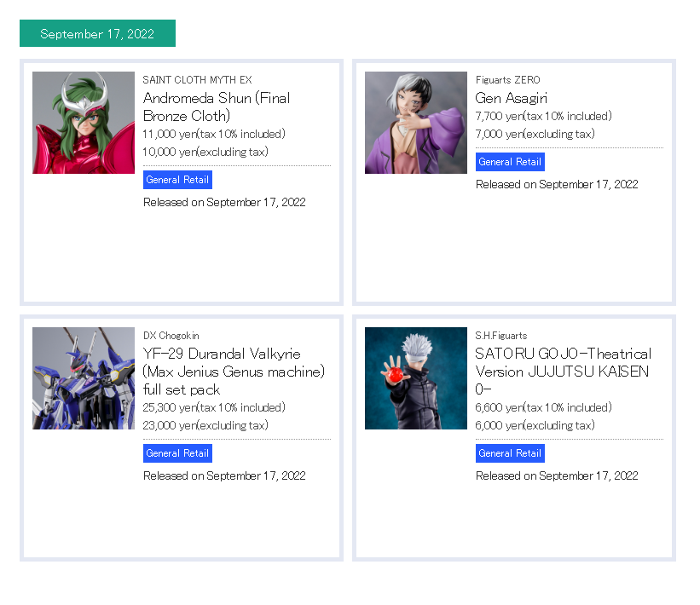Open the Gen Asagiri figure thumbnail
Screen dimensions: 700x605
416,123
